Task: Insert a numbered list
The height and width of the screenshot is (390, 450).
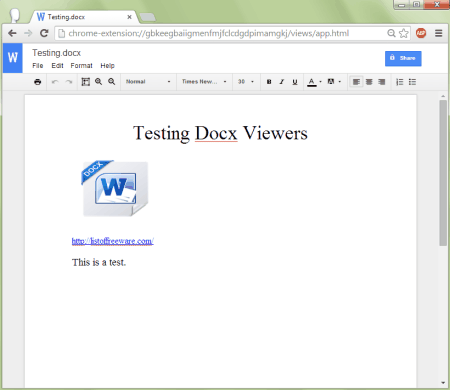Action: click(x=400, y=82)
